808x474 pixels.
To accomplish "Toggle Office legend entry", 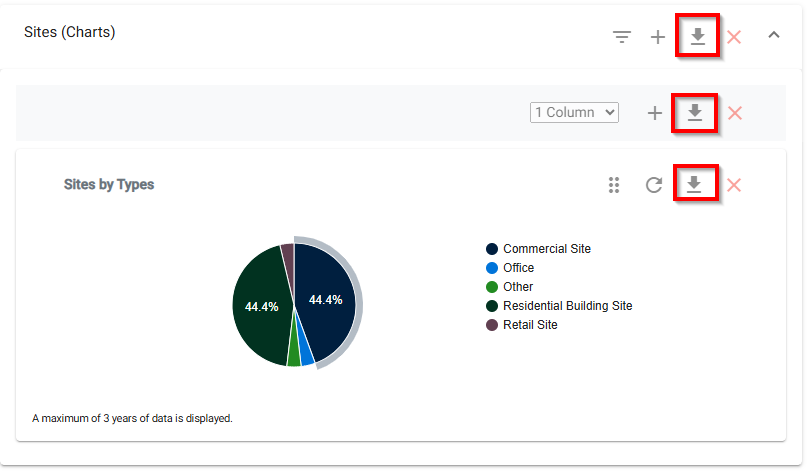I will (x=510, y=268).
